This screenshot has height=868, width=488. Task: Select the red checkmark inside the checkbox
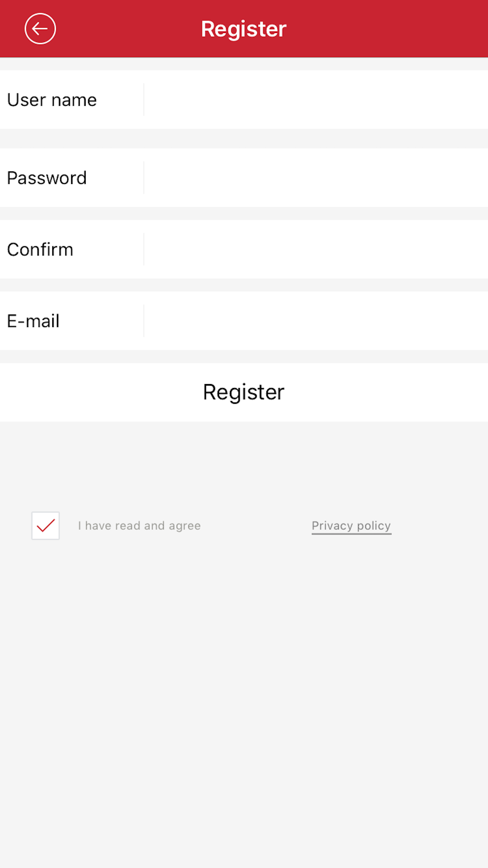coord(45,526)
